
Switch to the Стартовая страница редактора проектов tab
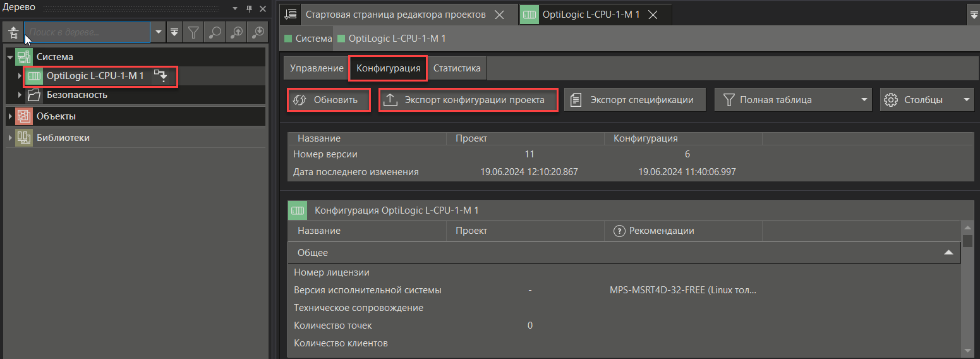[x=396, y=15]
